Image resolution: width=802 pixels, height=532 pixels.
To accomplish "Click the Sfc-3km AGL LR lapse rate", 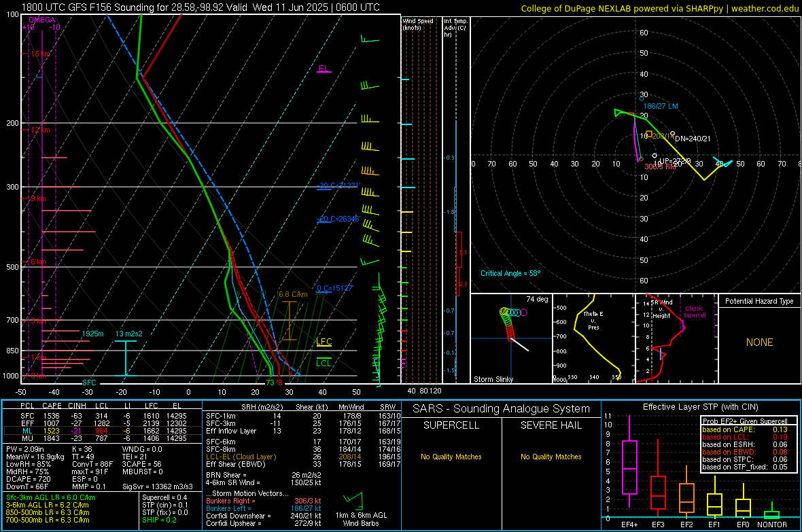I will tap(51, 497).
